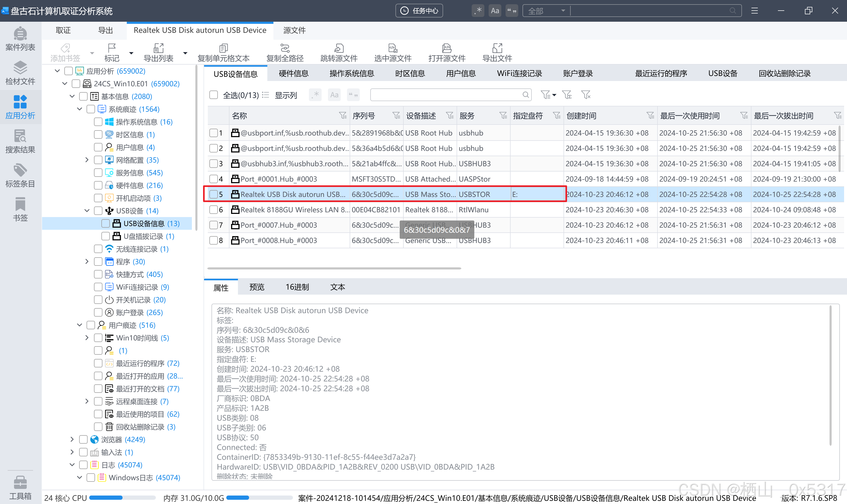The image size is (847, 504).
Task: Open the 全部 search scope dropdown
Action: pyautogui.click(x=546, y=11)
